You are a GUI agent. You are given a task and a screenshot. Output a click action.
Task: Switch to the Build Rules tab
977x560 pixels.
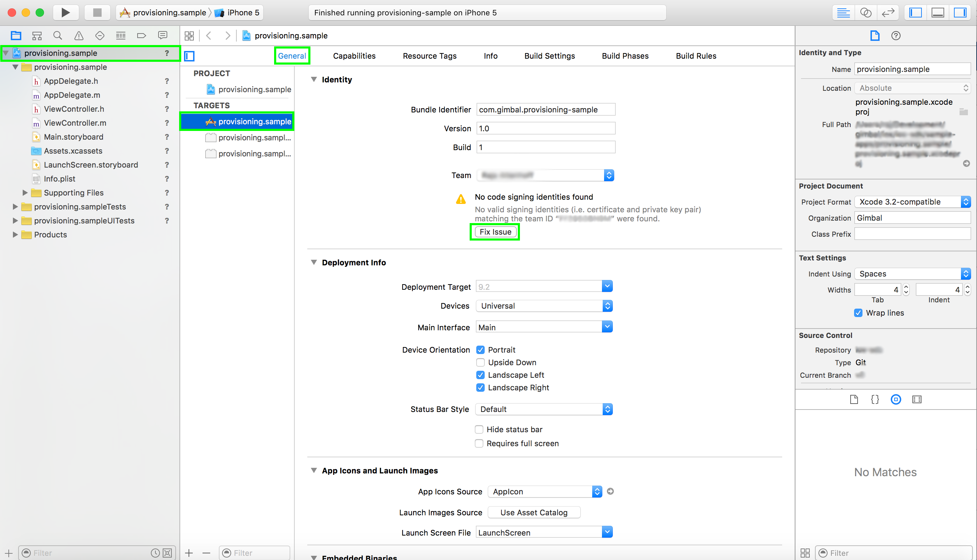(696, 56)
